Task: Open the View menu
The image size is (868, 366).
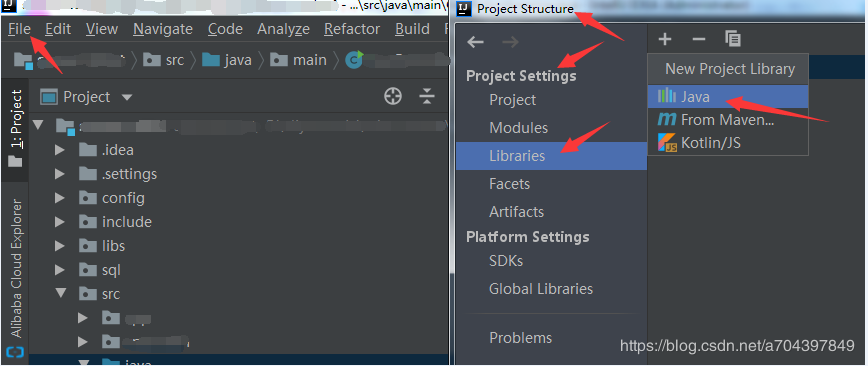Action: [102, 29]
